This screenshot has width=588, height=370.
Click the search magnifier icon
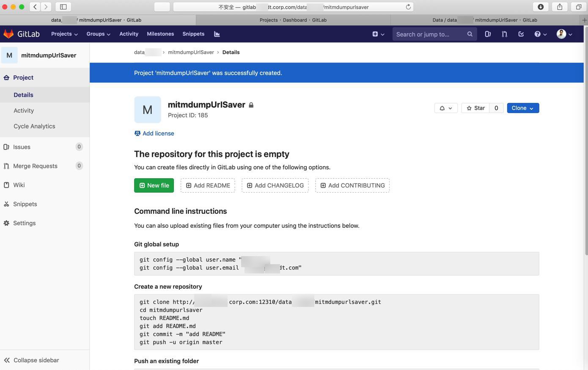(470, 34)
